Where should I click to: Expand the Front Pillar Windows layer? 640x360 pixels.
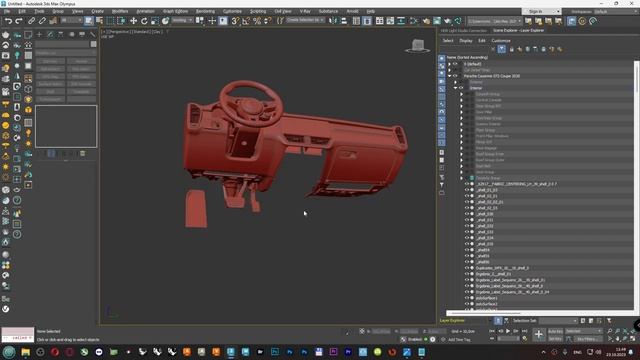tap(462, 136)
